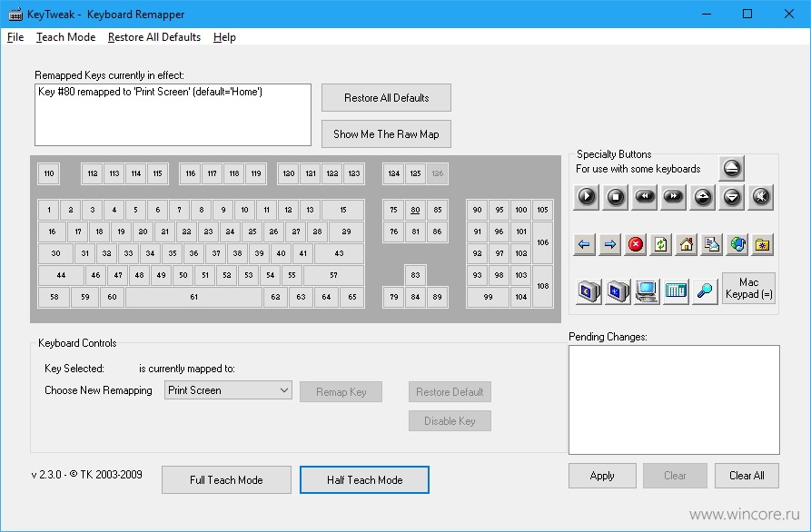Select numpad key 90
This screenshot has width=811, height=532.
477,210
